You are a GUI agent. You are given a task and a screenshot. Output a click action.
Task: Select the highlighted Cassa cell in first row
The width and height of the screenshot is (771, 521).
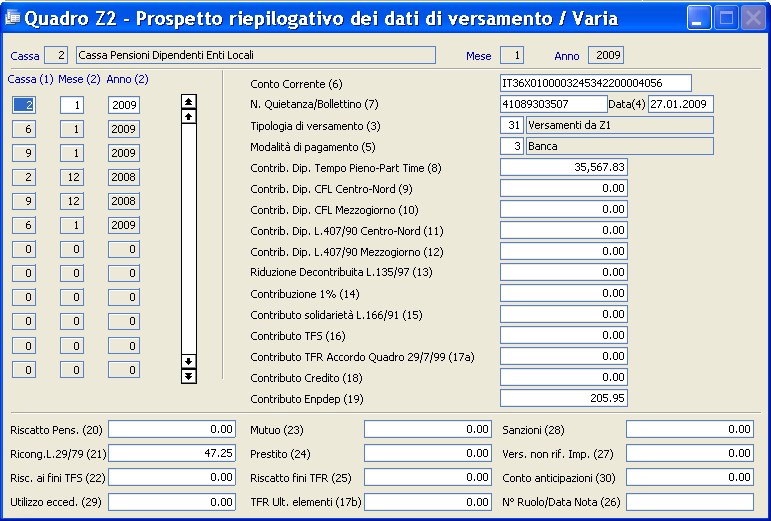pyautogui.click(x=24, y=105)
